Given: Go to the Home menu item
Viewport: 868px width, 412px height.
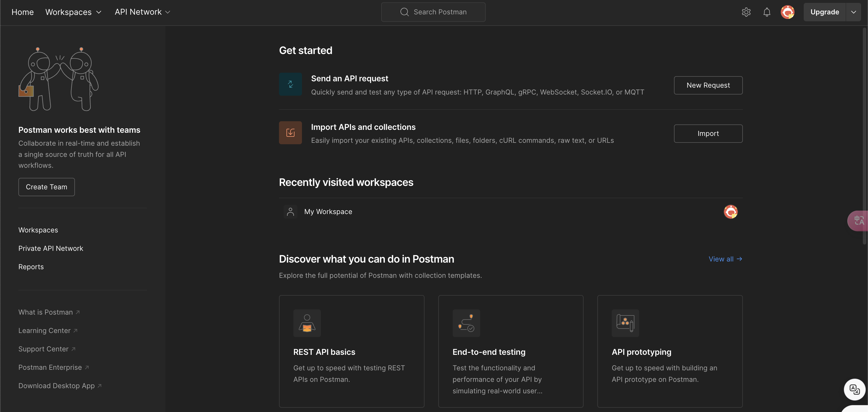Looking at the screenshot, I should click(23, 12).
